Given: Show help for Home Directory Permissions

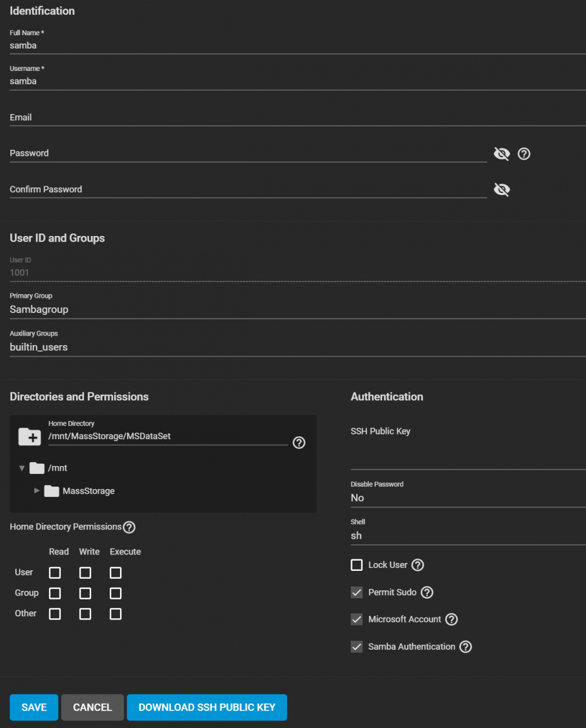Looking at the screenshot, I should point(129,527).
